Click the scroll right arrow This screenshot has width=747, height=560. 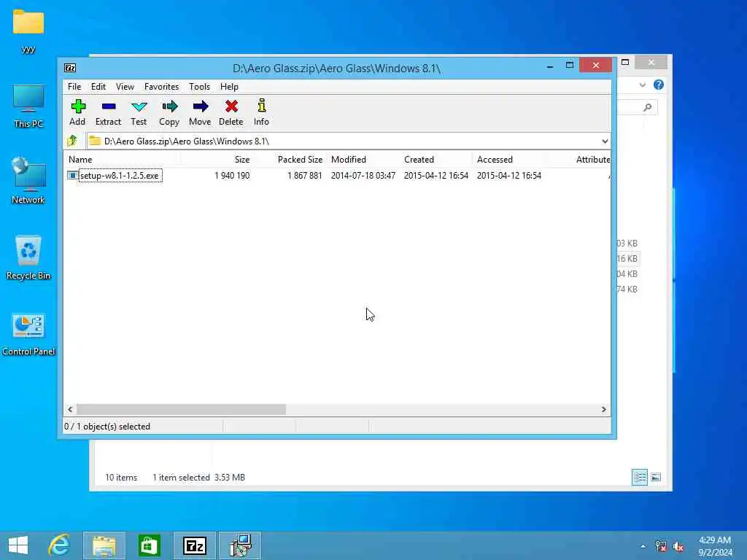click(603, 410)
